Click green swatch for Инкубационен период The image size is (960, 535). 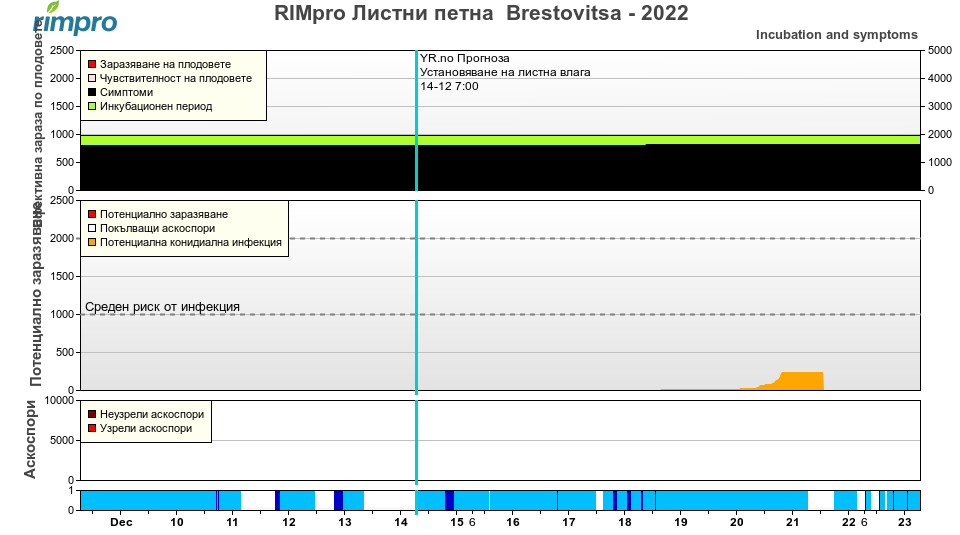coord(92,107)
